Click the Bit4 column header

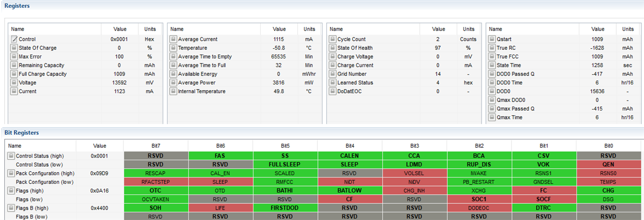point(350,146)
